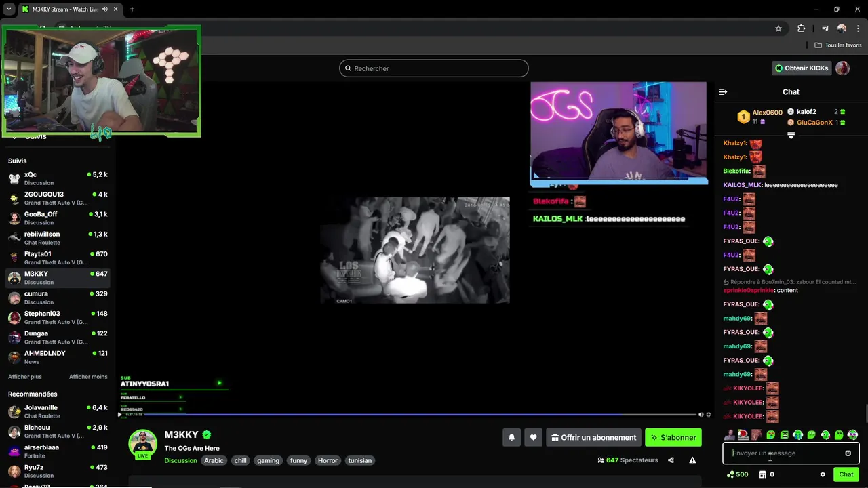This screenshot has width=868, height=488.
Task: Open the KICKs shop icon showing 0
Action: 767,474
